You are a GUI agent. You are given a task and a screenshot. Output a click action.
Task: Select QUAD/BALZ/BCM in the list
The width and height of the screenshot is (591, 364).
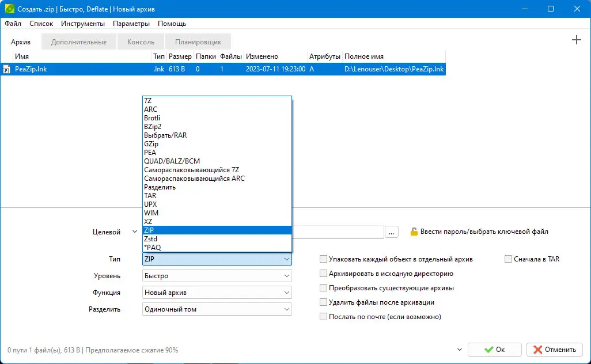coord(217,161)
